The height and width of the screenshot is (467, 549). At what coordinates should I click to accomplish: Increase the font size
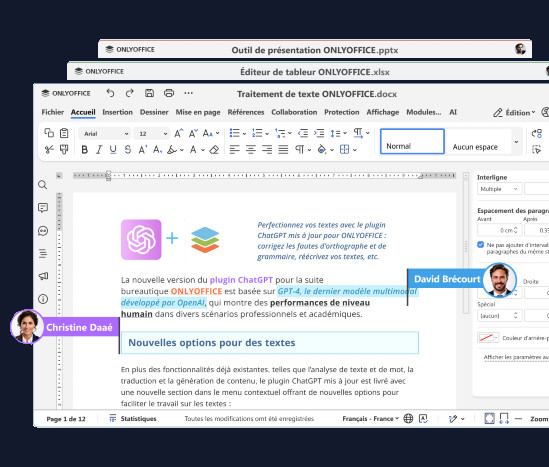click(179, 133)
